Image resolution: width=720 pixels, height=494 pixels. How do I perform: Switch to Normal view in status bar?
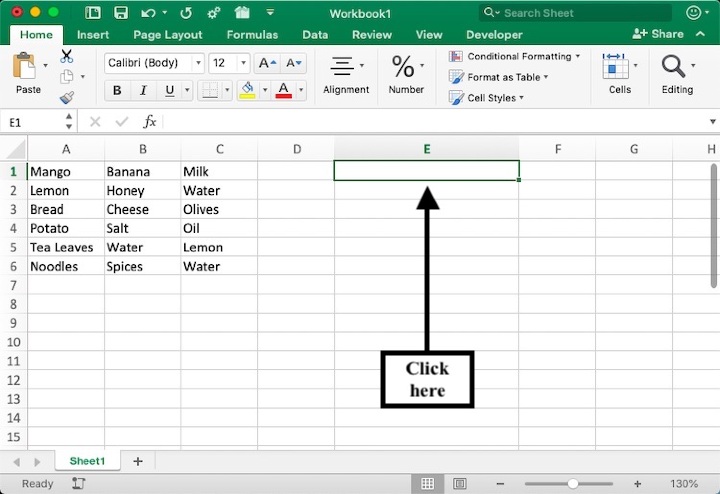[428, 483]
